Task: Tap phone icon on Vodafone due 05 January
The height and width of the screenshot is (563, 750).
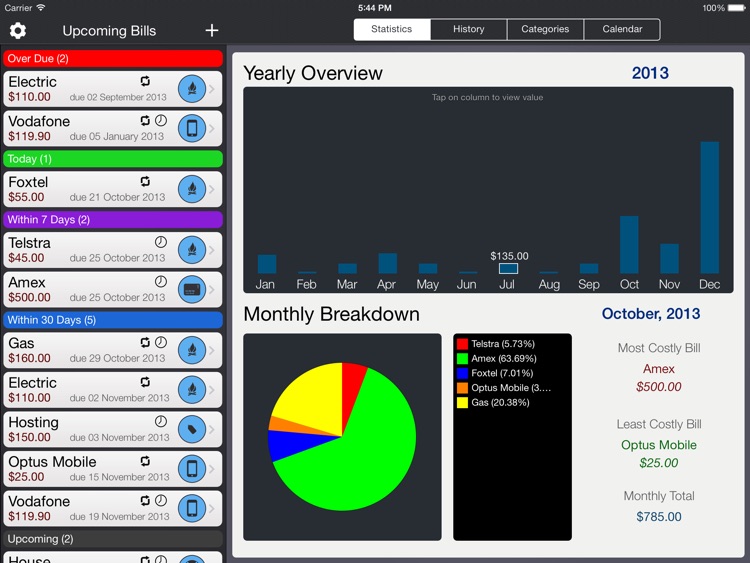Action: pos(192,128)
